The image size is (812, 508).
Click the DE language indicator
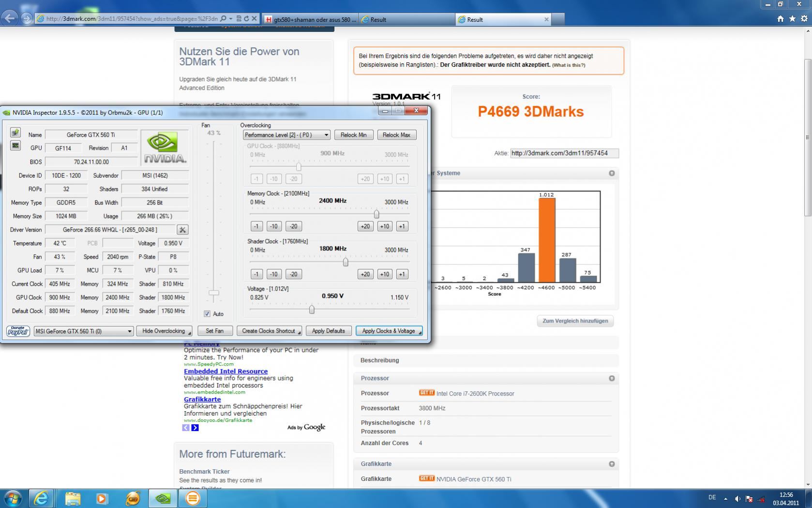tap(712, 497)
